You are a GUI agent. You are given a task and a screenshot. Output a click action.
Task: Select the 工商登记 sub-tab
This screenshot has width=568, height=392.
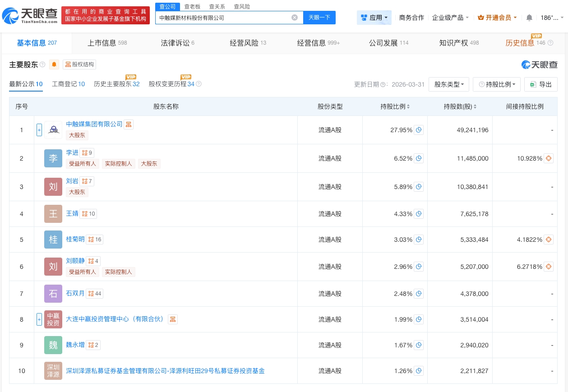68,84
